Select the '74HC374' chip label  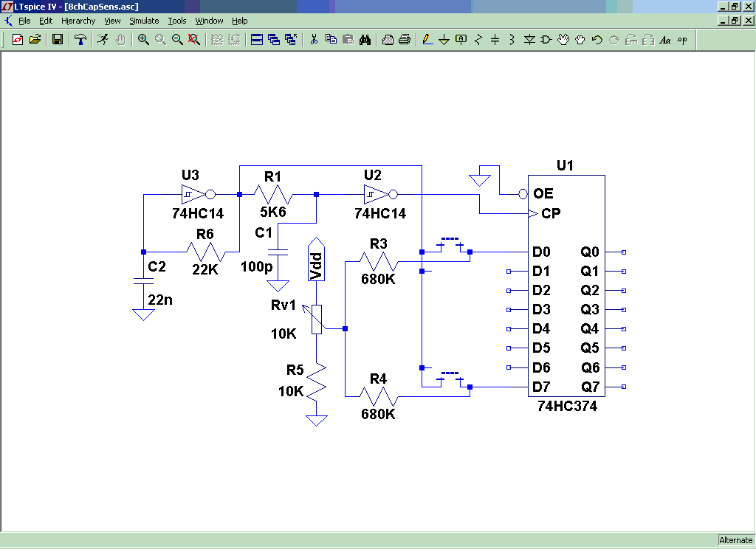pos(567,407)
